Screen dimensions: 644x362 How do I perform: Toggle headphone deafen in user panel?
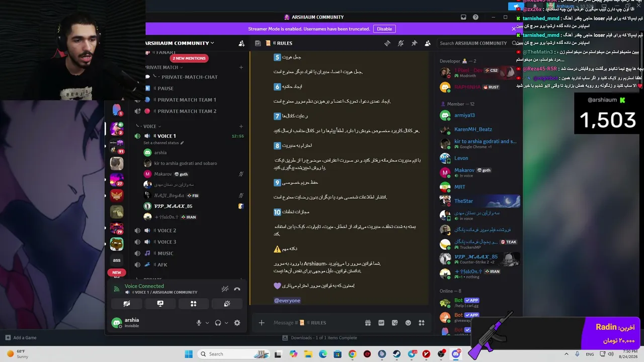tap(218, 323)
